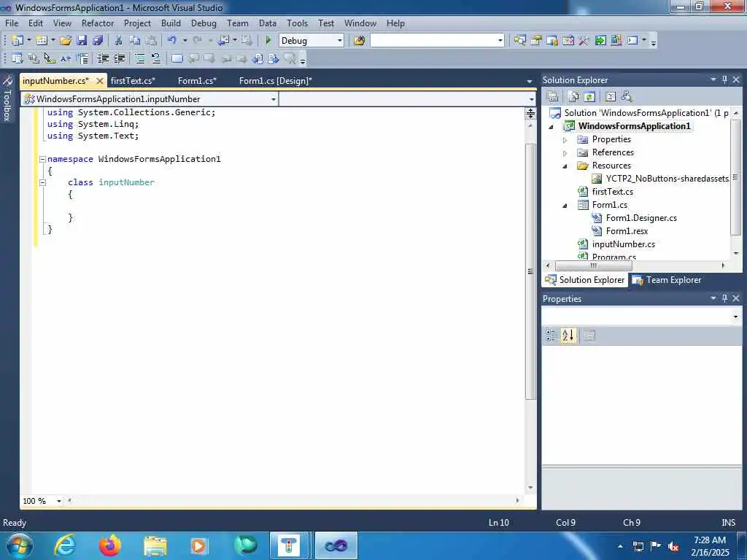
Task: Switch to Form1.cs [Design] tab
Action: point(275,81)
